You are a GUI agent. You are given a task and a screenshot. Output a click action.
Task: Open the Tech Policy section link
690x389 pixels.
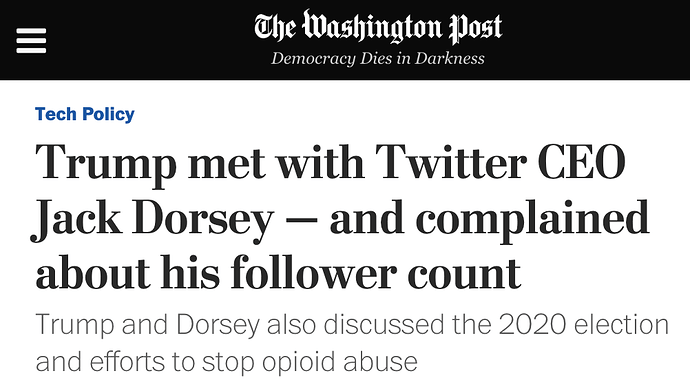pos(84,114)
